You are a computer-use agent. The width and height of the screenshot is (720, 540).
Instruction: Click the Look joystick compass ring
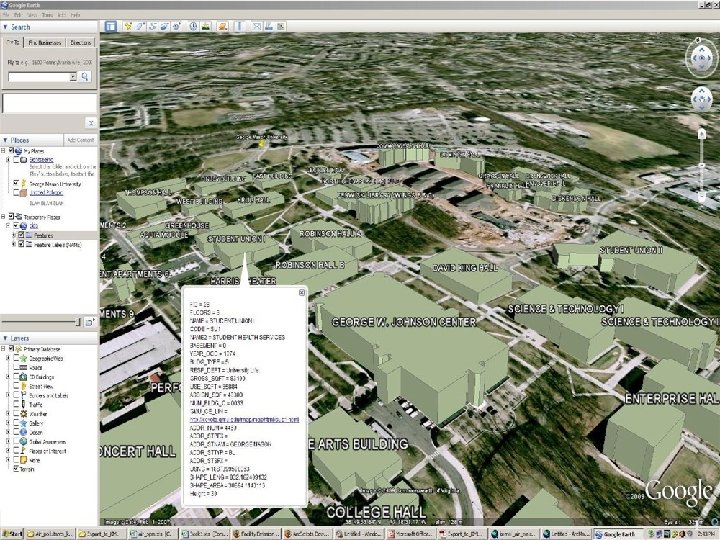point(701,58)
